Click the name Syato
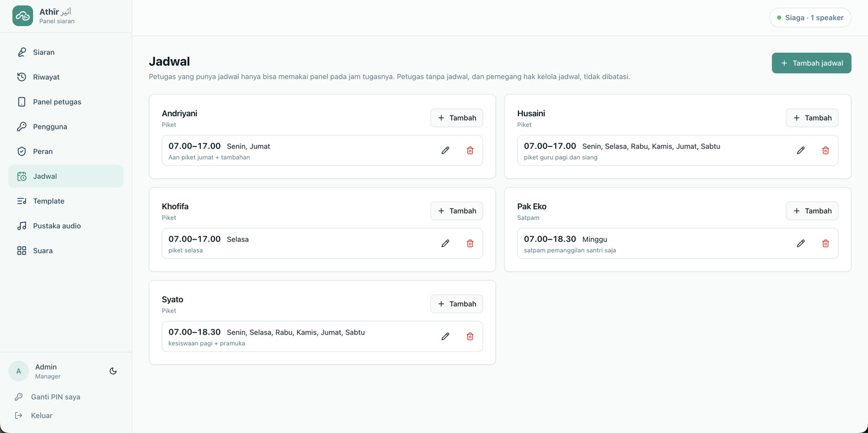The image size is (868, 433). 173,300
